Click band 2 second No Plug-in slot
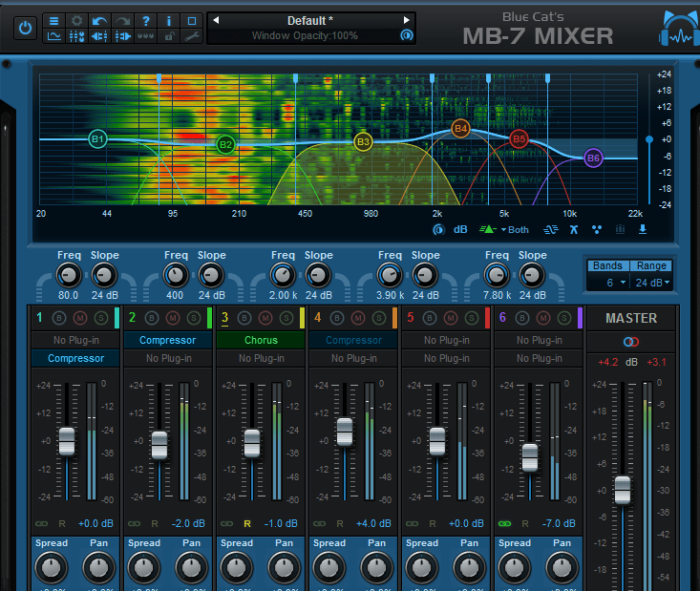Screen dimensions: 700x591 168,358
